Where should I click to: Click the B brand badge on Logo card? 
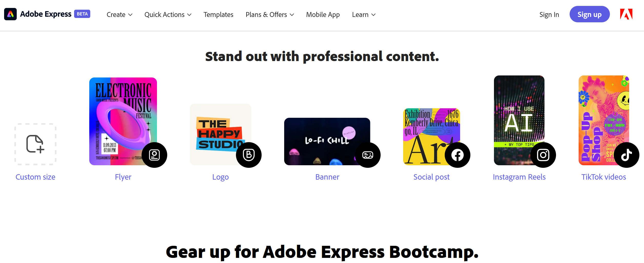[249, 155]
